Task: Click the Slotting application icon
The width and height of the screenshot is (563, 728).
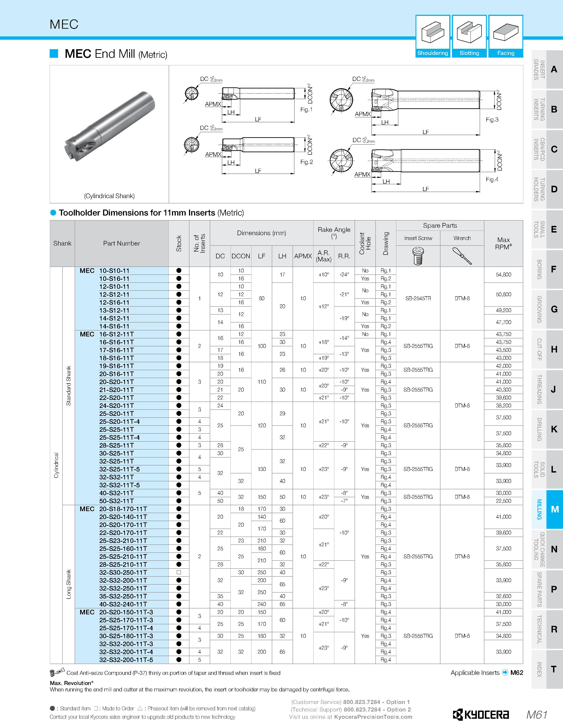Action: pos(469,36)
